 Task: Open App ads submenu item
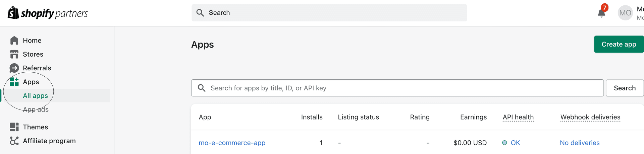tap(36, 109)
